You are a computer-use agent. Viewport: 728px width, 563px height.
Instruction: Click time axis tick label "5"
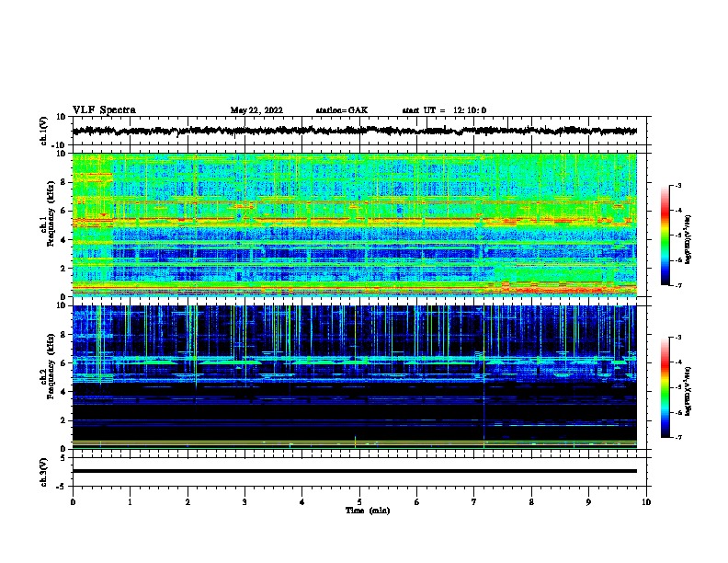click(x=359, y=502)
